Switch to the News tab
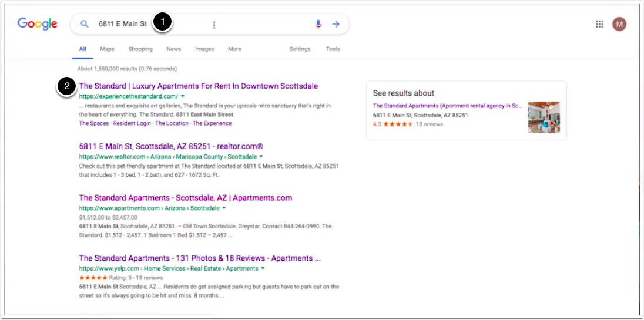644x320 pixels. [174, 49]
